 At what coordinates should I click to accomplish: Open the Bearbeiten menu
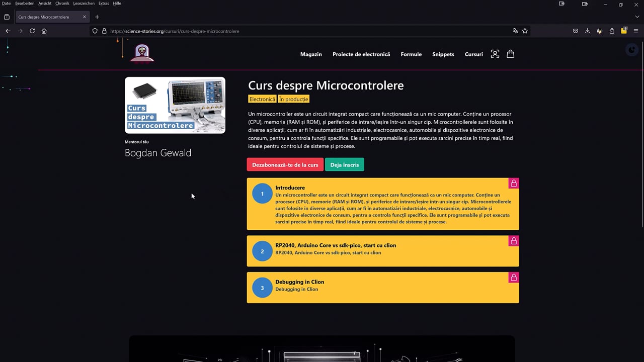[x=25, y=4]
